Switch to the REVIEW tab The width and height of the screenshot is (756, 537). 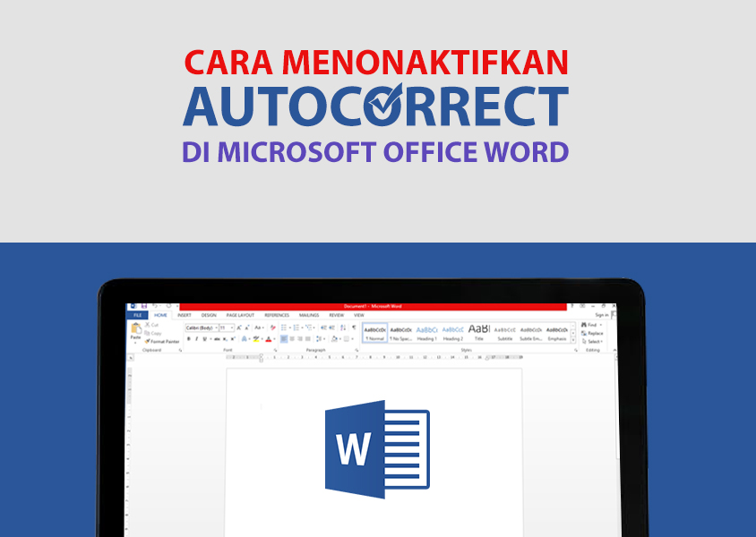click(337, 315)
